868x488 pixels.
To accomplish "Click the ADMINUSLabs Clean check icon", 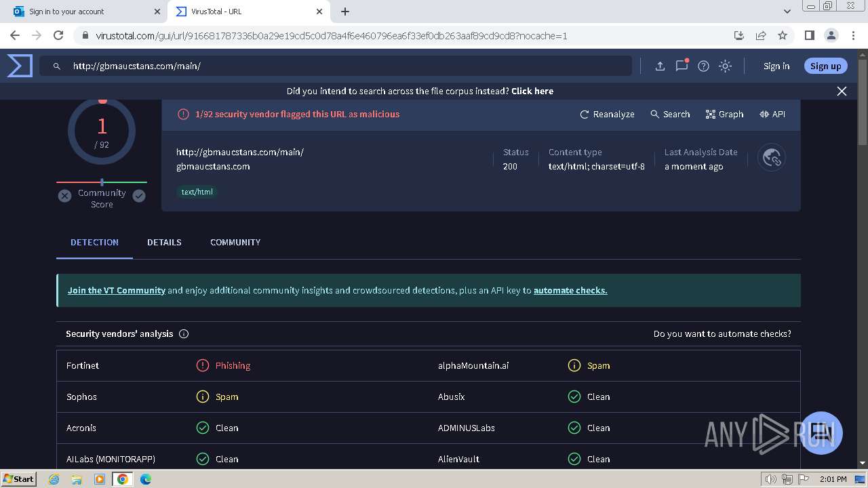I will point(574,428).
